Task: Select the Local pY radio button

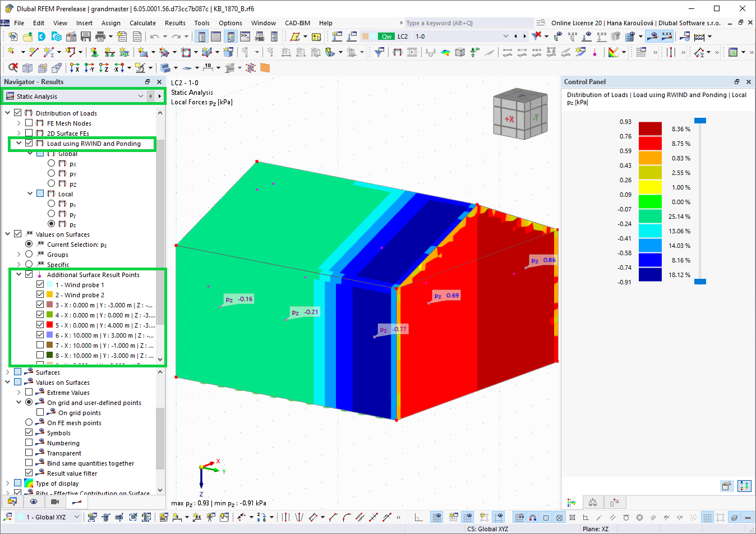Action: pyautogui.click(x=51, y=214)
